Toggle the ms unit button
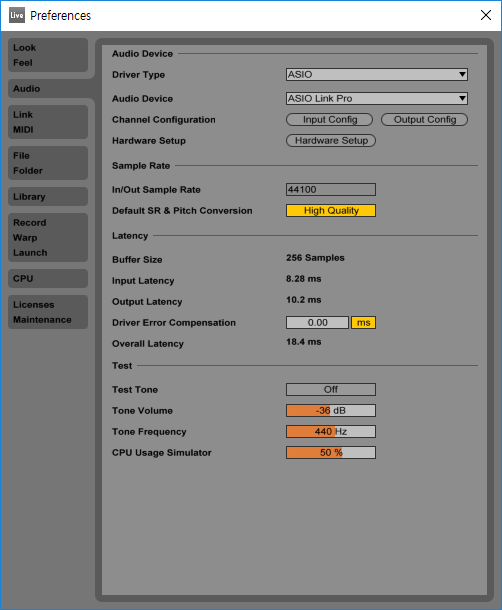Screen dimensions: 502x610 [363, 323]
